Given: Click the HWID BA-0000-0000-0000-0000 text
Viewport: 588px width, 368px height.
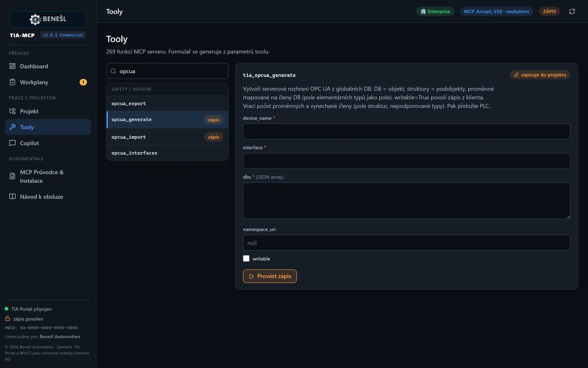Looking at the screenshot, I should tap(41, 328).
